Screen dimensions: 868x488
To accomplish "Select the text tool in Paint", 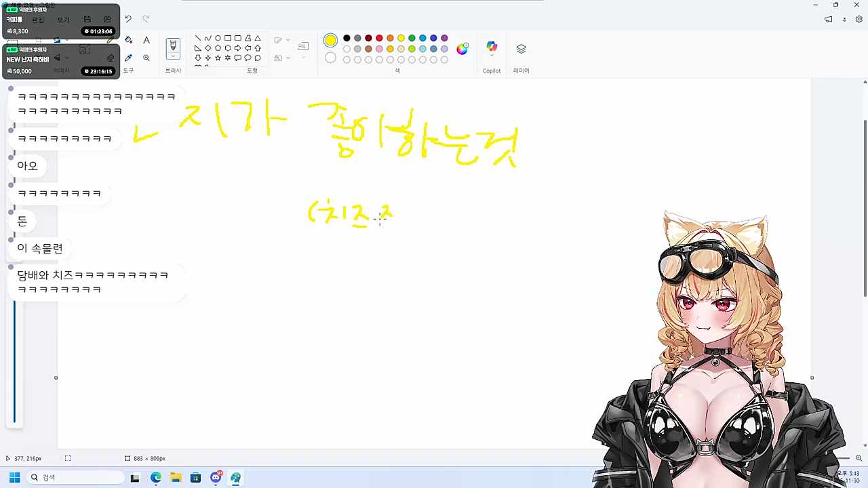I will click(146, 41).
